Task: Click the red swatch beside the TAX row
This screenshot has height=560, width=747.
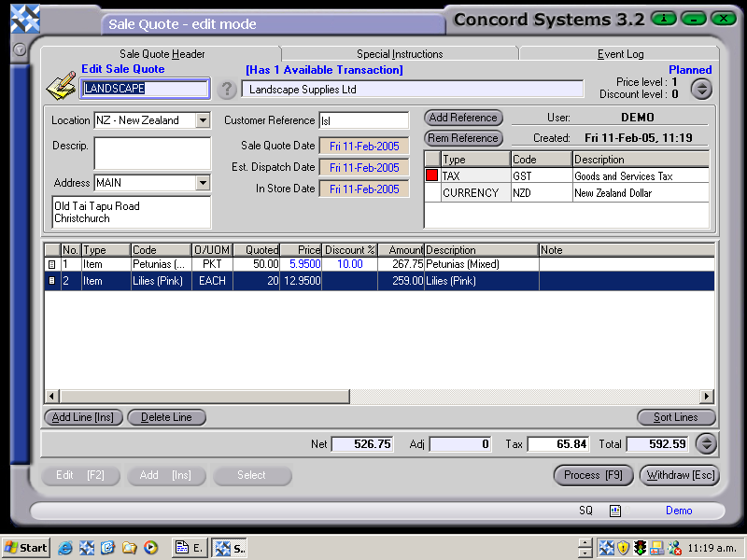Action: [x=430, y=175]
